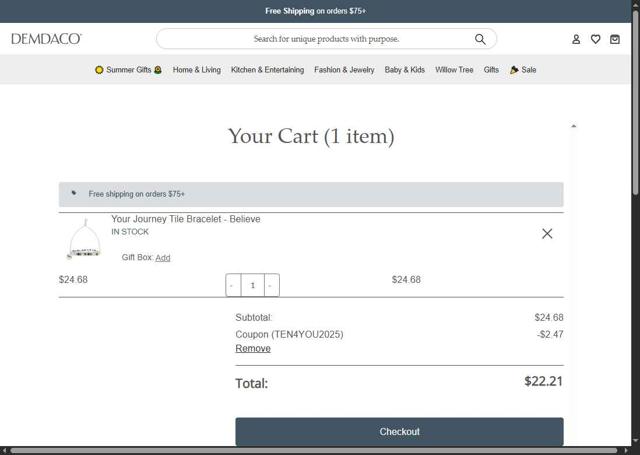This screenshot has height=455, width=640.
Task: Decrease quantity with minus button
Action: (x=233, y=285)
